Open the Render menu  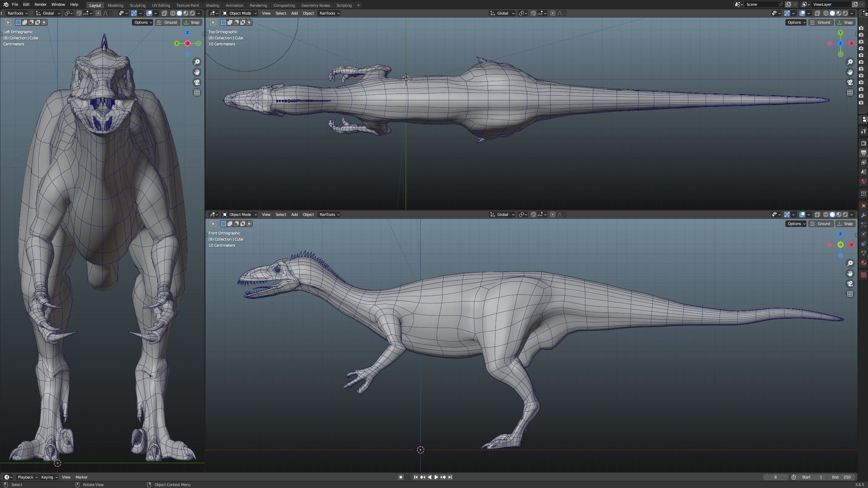(40, 4)
